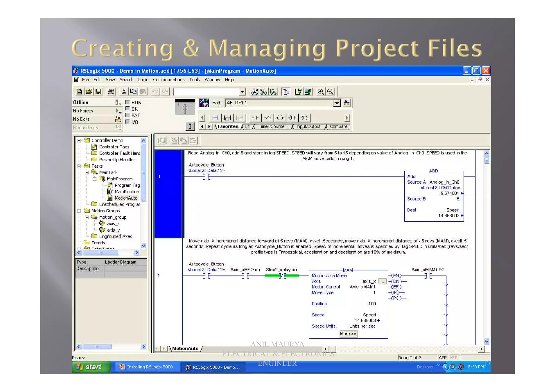Click the Zoom In magnifier icon
The height and width of the screenshot is (392, 555).
[x=321, y=92]
